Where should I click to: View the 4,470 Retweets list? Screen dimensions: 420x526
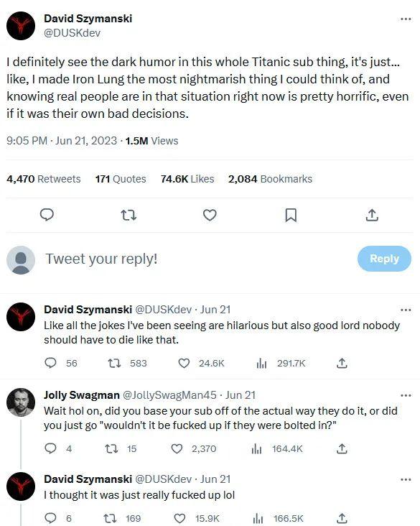pos(44,179)
